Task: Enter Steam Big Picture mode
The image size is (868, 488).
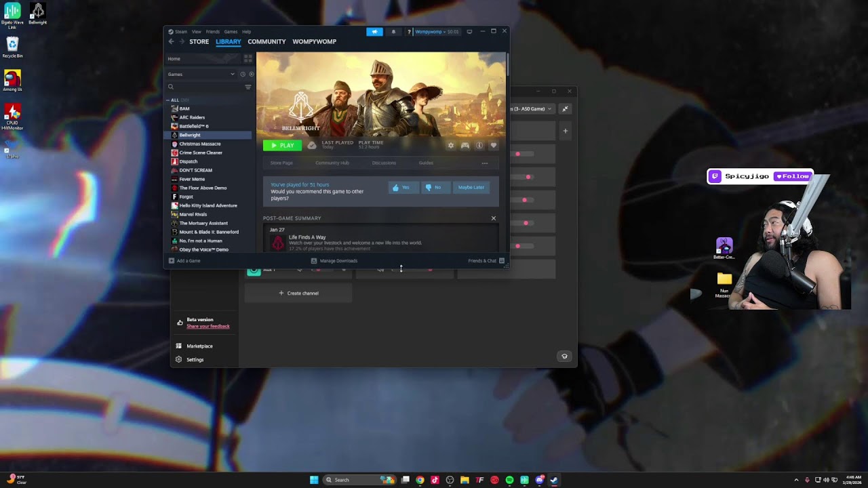Action: click(469, 32)
